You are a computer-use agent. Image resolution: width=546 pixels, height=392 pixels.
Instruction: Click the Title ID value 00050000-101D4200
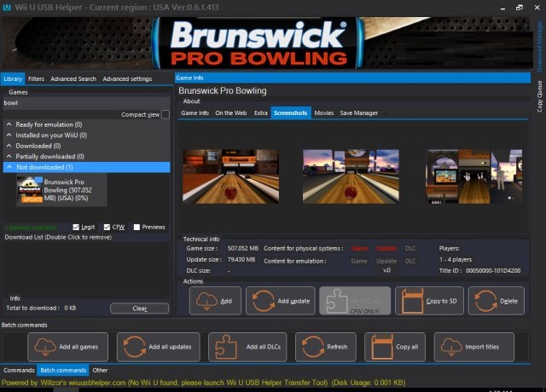click(493, 271)
